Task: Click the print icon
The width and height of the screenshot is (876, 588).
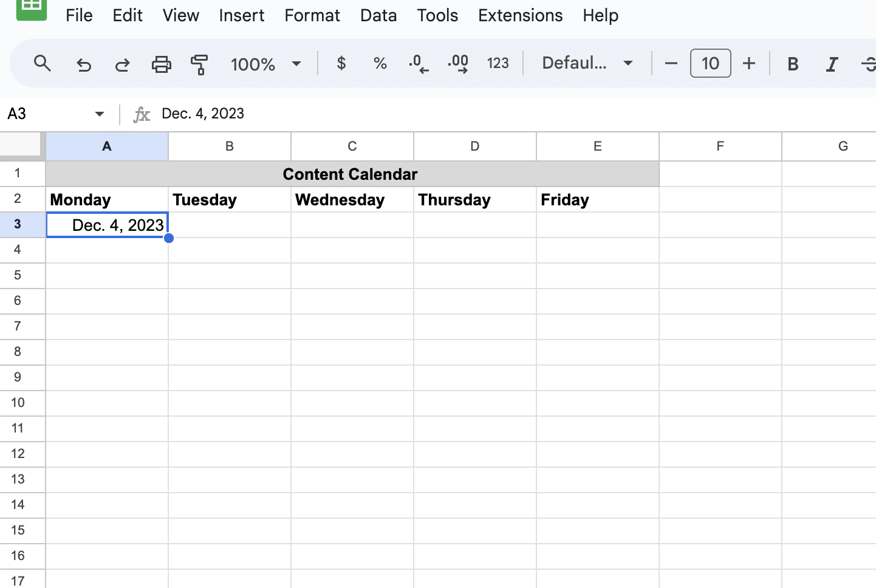Action: [161, 64]
